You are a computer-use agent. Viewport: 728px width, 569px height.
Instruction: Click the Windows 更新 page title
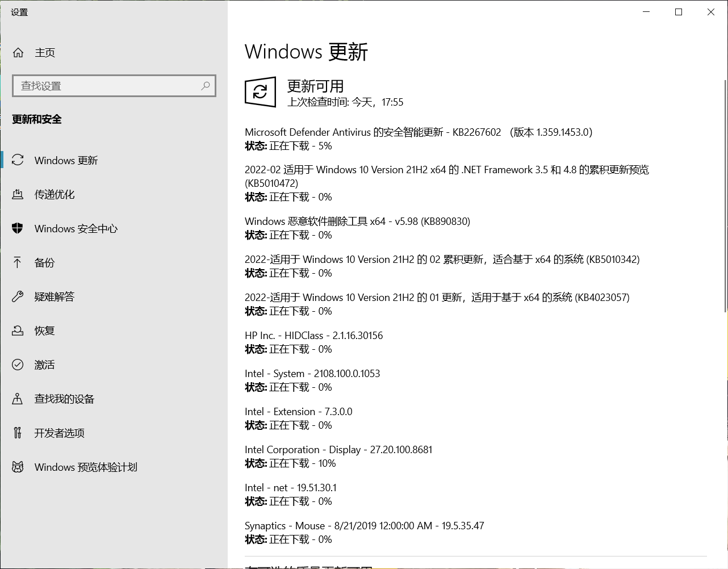tap(307, 52)
